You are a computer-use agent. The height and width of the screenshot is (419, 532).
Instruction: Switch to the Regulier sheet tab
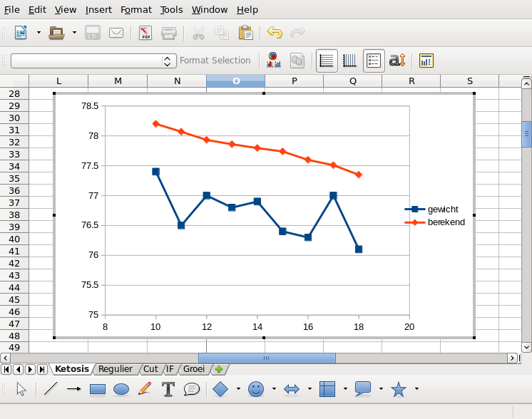coord(115,369)
